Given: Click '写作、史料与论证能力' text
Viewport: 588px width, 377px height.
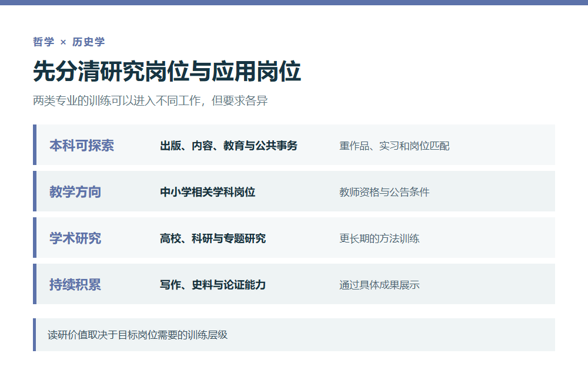Looking at the screenshot, I should 213,285.
